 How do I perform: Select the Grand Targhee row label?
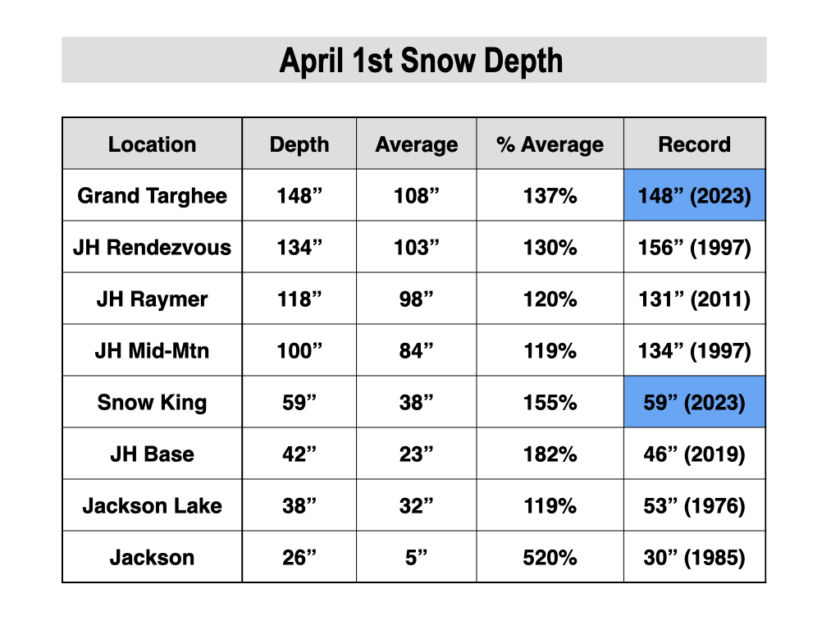[x=152, y=195]
